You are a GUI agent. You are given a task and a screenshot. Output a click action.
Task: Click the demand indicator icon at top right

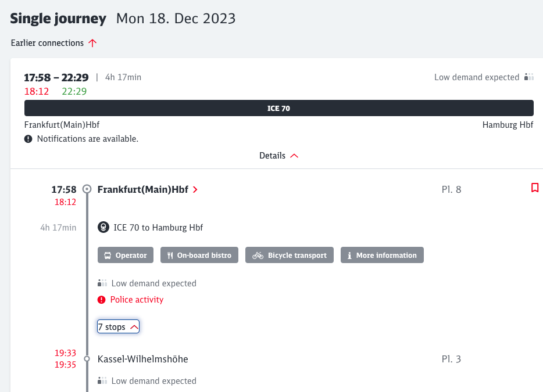(x=528, y=77)
